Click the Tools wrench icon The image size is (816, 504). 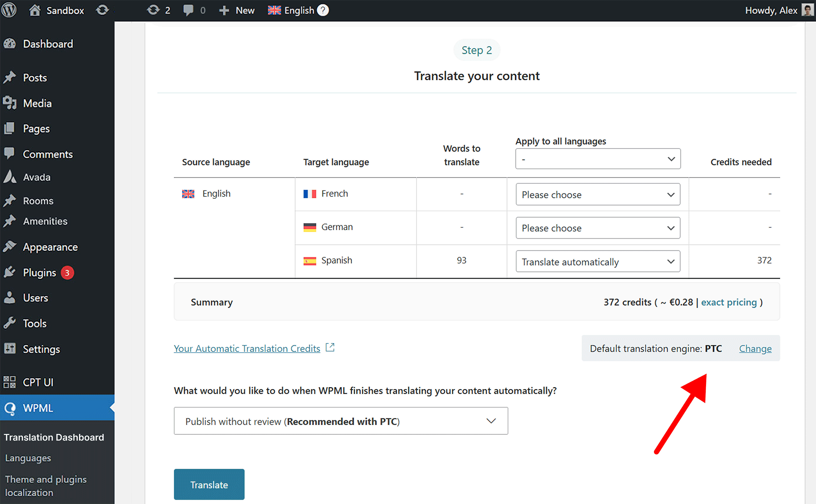10,323
